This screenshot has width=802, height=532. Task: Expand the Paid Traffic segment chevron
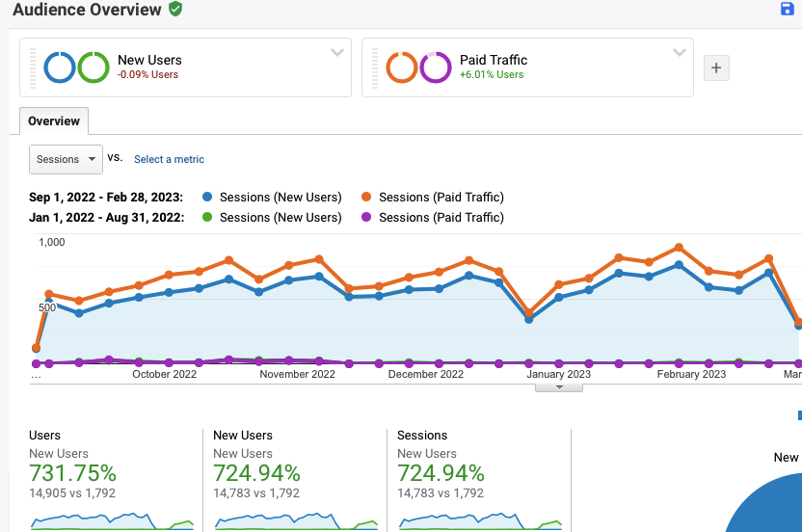point(680,52)
